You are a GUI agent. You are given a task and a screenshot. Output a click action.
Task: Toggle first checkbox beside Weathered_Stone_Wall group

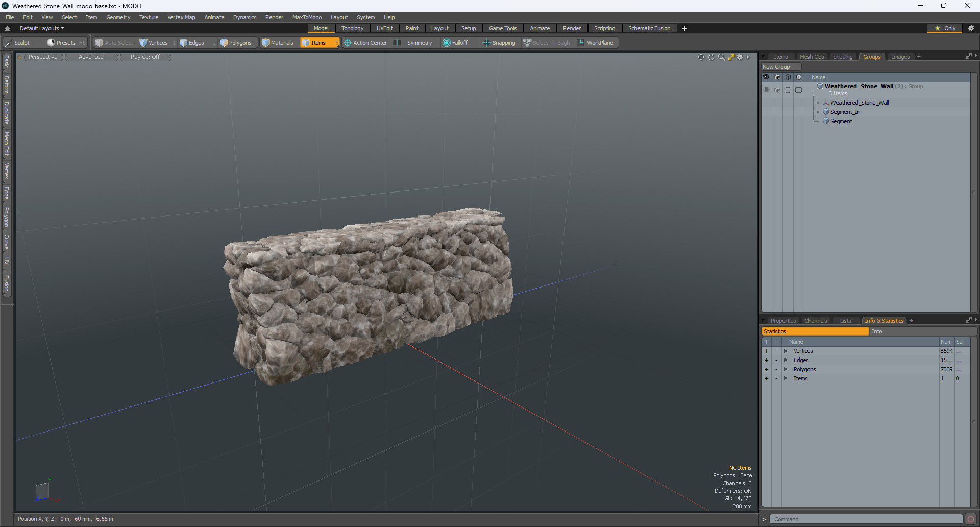coord(788,90)
